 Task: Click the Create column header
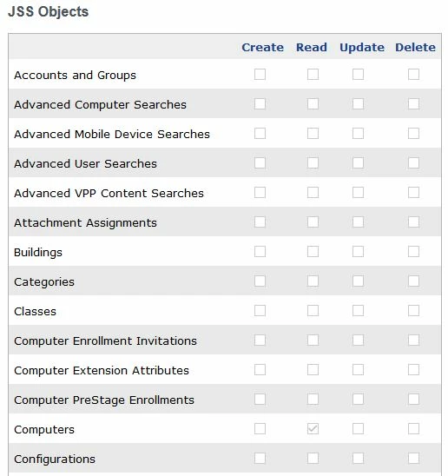[262, 48]
